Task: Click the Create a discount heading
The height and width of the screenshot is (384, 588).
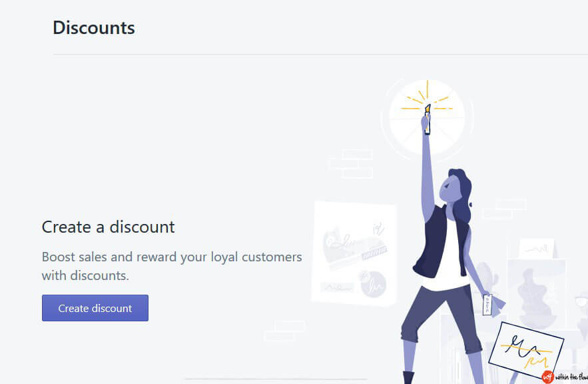Action: click(x=108, y=227)
